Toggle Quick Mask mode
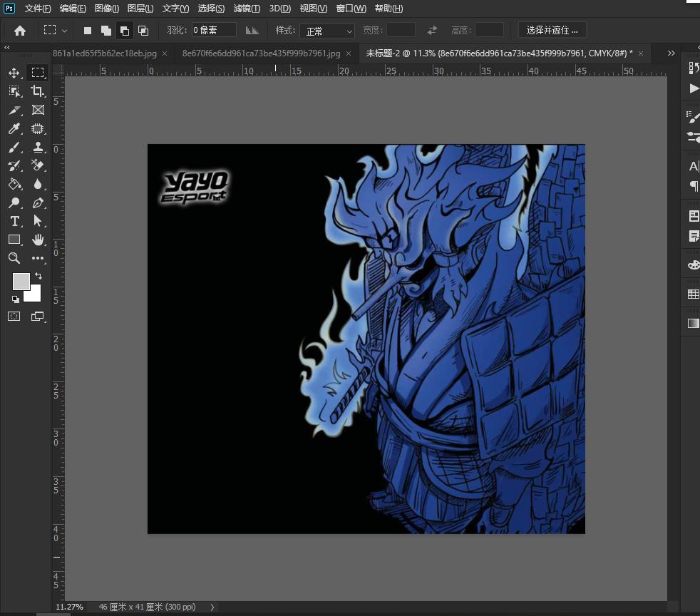 pyautogui.click(x=14, y=317)
